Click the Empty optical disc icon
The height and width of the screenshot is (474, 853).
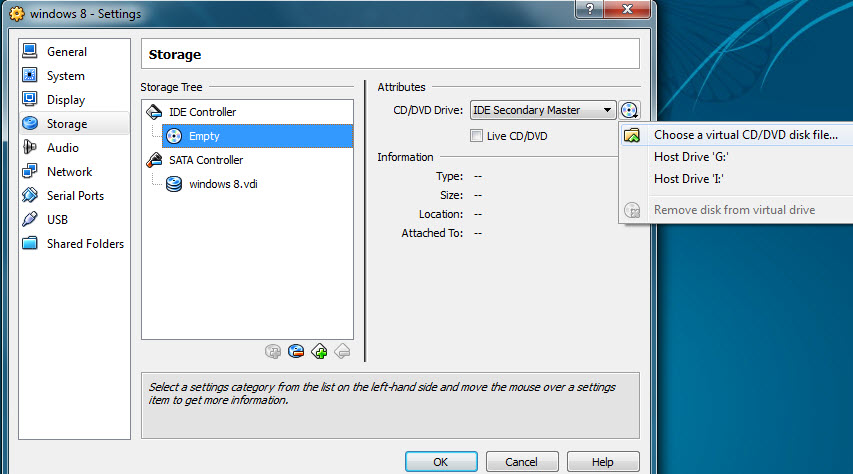174,136
